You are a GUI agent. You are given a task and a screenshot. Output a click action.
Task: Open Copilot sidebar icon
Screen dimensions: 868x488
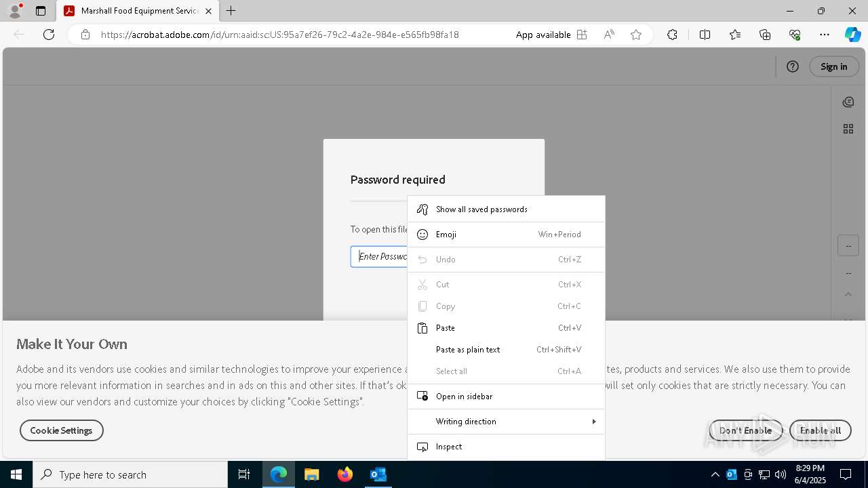click(852, 35)
